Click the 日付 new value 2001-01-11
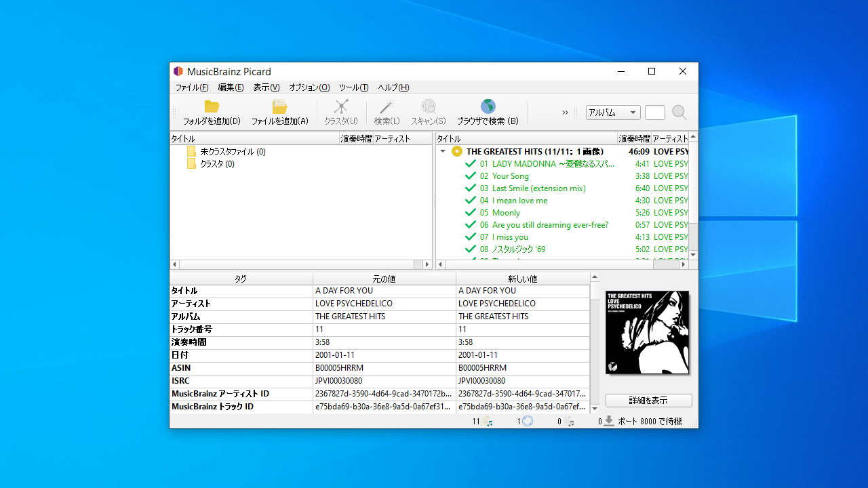This screenshot has height=488, width=868. (523, 355)
